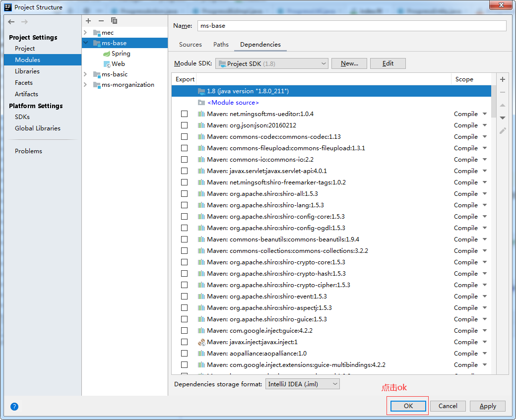The height and width of the screenshot is (420, 516).
Task: Click the mec module folder icon
Action: (x=97, y=33)
